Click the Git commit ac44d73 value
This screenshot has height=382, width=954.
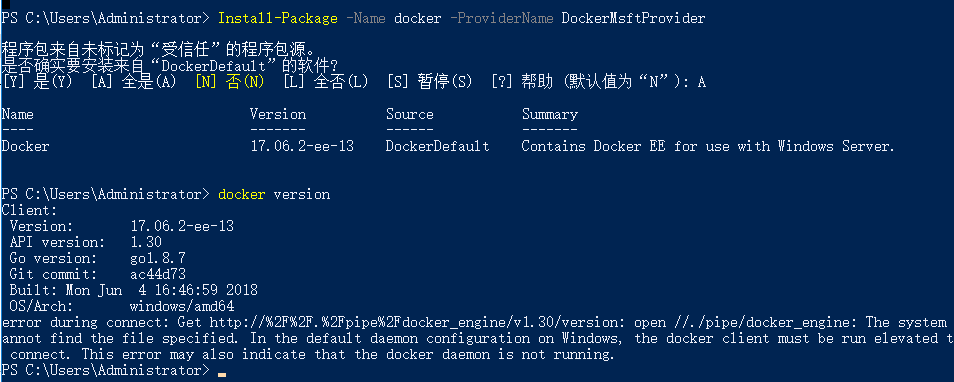158,274
